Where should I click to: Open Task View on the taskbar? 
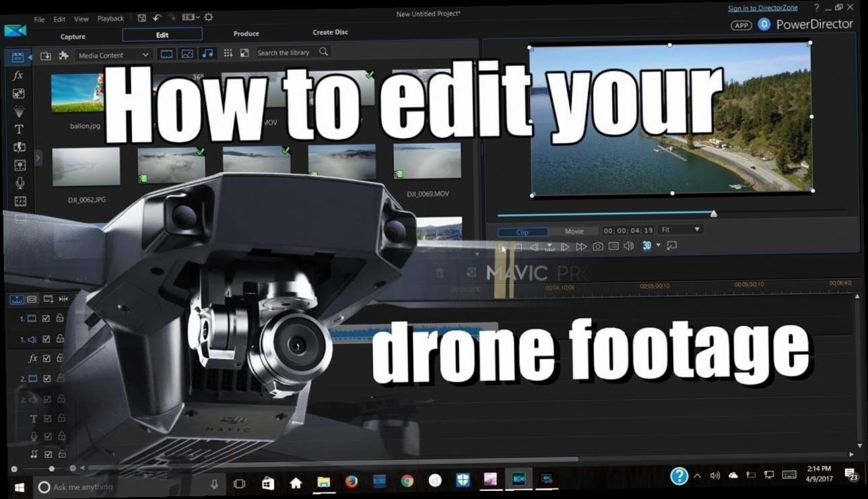pyautogui.click(x=239, y=484)
